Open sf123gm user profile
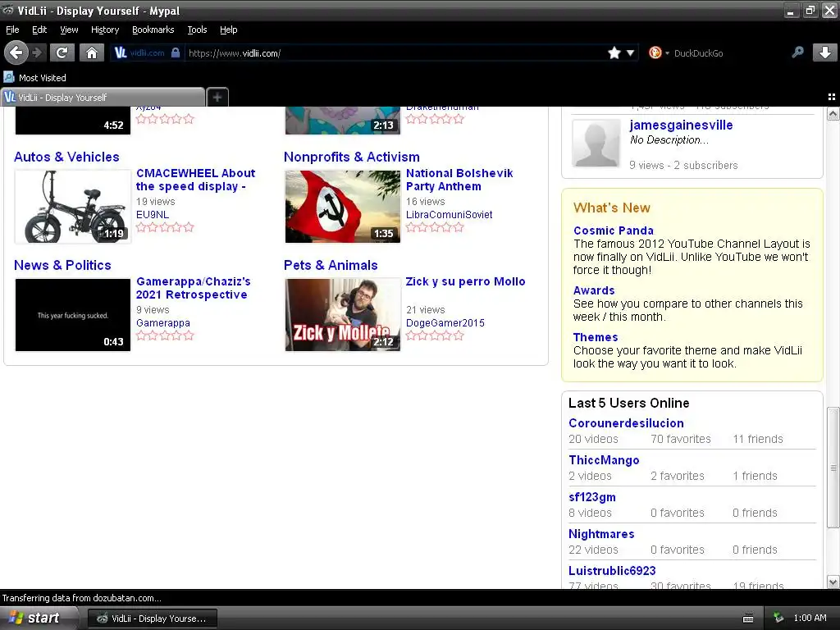 click(x=592, y=497)
